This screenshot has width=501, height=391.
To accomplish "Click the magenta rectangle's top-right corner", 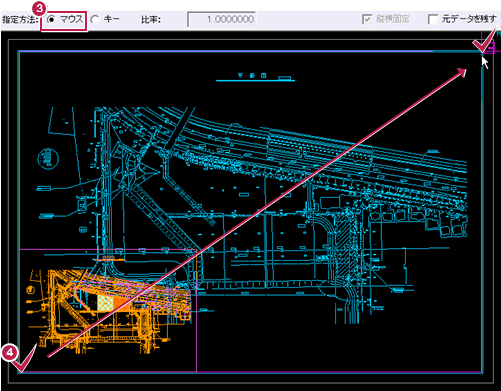I will tap(196, 249).
